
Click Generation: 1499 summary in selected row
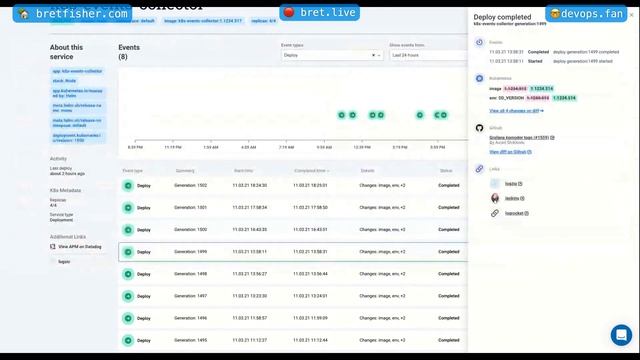click(191, 252)
